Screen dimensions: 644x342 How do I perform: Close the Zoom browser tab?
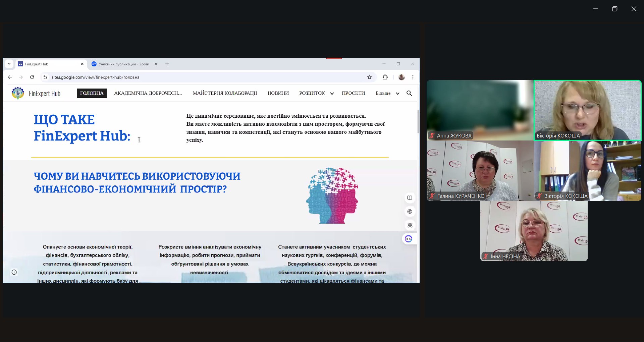coord(156,64)
